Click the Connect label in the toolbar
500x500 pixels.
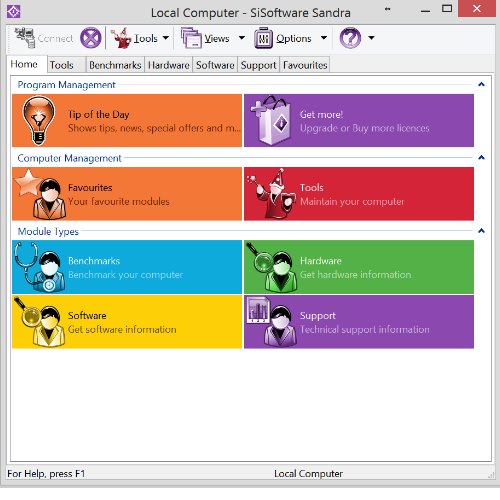coord(55,39)
